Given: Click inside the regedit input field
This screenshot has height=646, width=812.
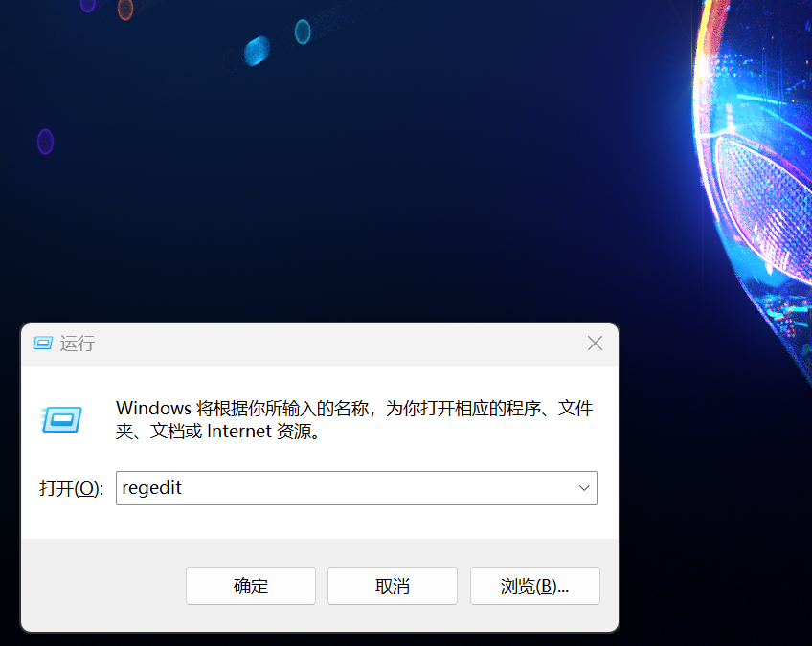Looking at the screenshot, I should [356, 487].
